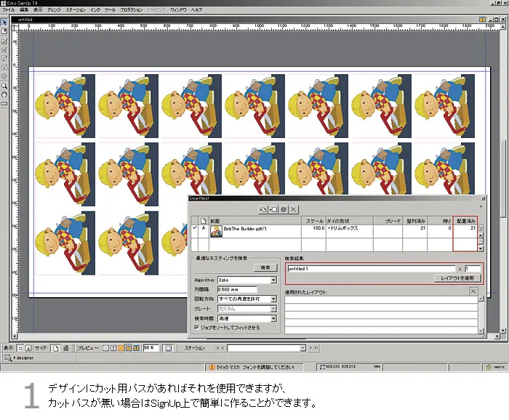Viewport: 509px width, 420px height.
Task: Click the delete X icon in SmartNest toolbar
Action: click(x=293, y=209)
